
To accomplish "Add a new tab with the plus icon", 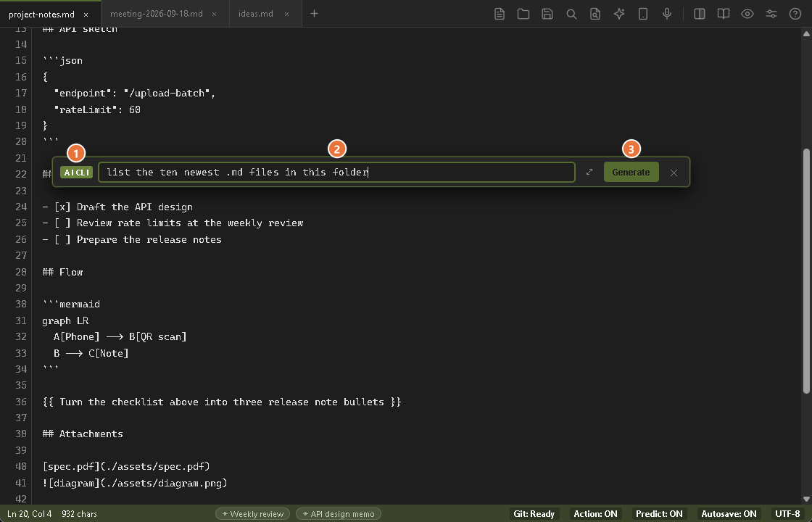I will tap(314, 14).
